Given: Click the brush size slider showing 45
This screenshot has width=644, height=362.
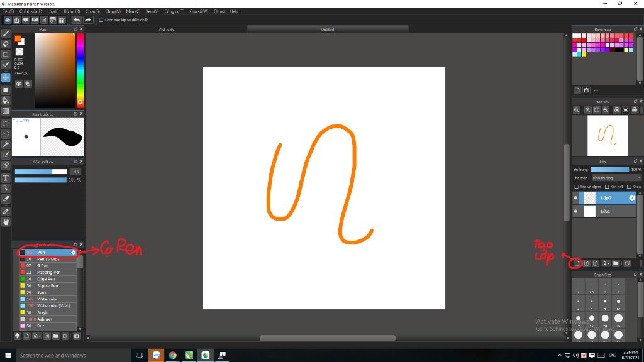Looking at the screenshot, I should (x=41, y=172).
